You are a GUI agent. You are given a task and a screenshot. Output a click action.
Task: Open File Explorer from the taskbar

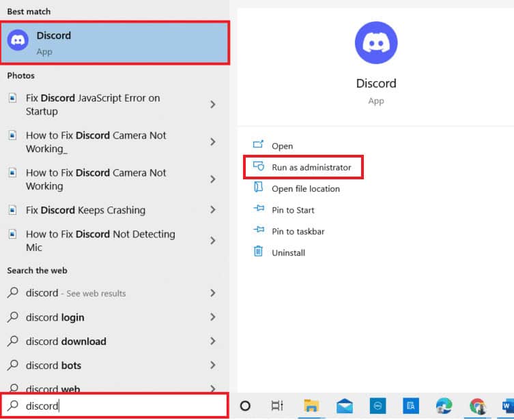pyautogui.click(x=311, y=406)
